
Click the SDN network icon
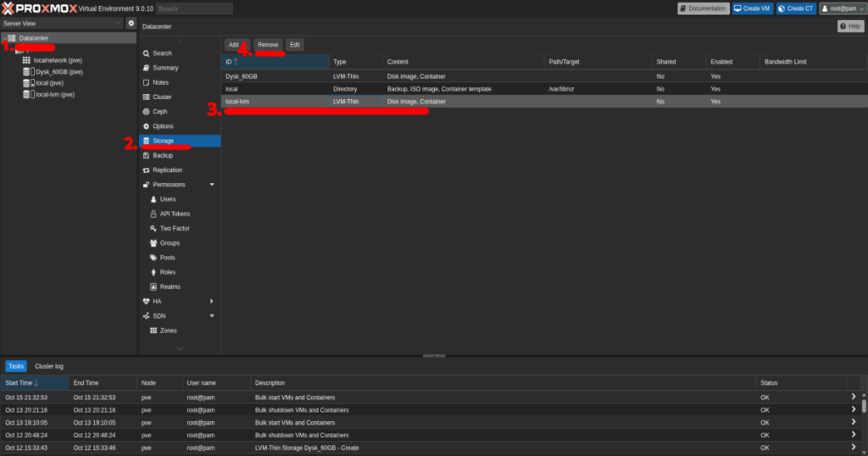coord(146,316)
